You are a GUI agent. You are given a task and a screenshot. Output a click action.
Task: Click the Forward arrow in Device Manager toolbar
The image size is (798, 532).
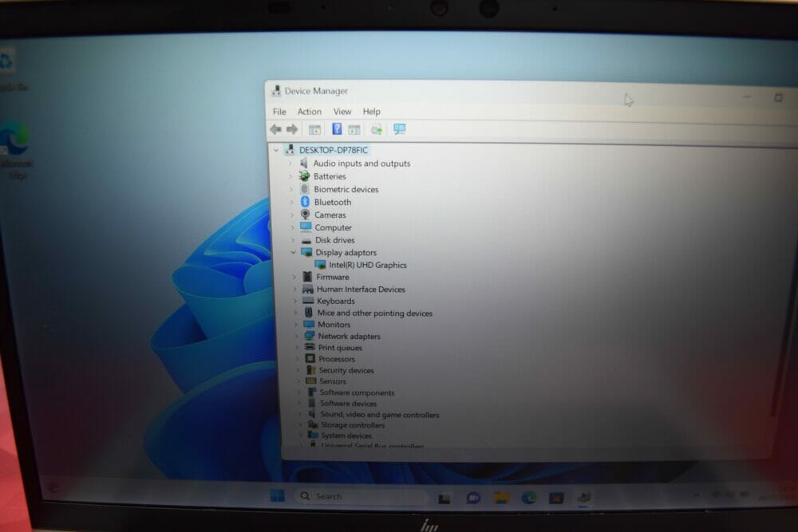tap(292, 130)
